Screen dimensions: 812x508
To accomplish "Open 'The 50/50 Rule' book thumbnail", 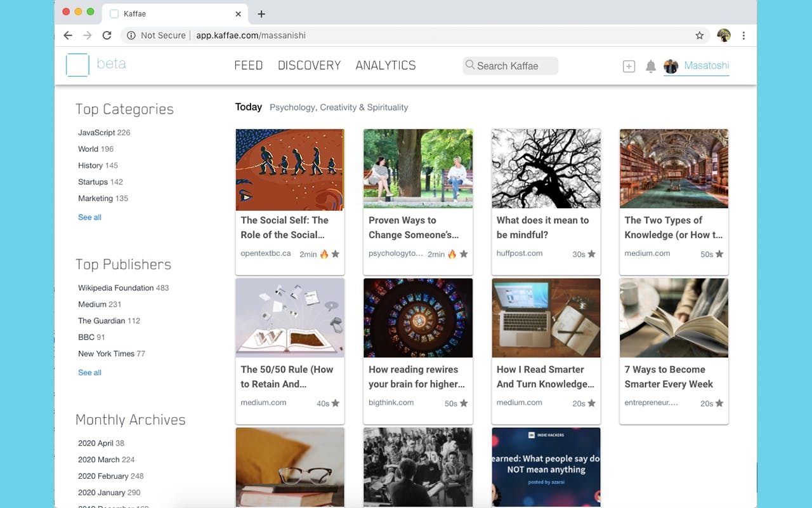I will (x=290, y=318).
